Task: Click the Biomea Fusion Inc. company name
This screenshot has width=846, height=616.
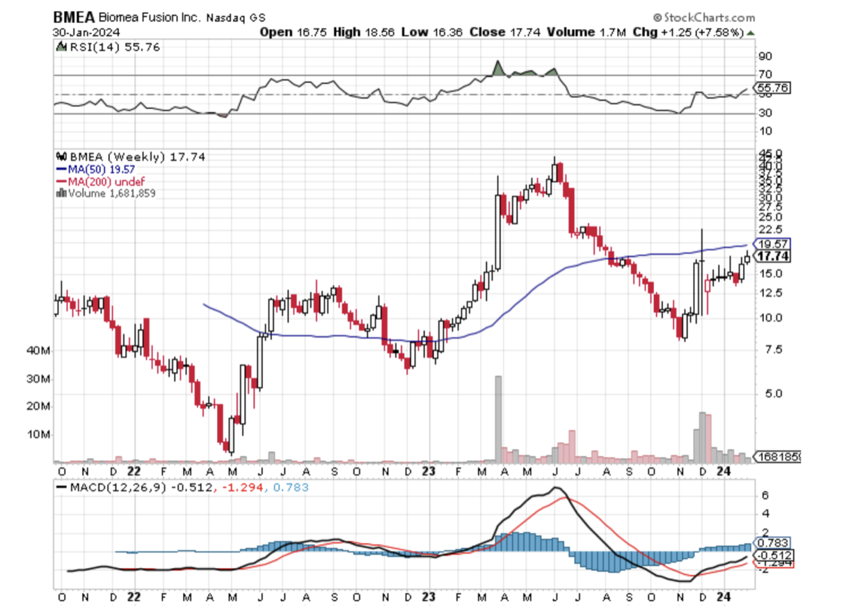Action: pyautogui.click(x=146, y=18)
